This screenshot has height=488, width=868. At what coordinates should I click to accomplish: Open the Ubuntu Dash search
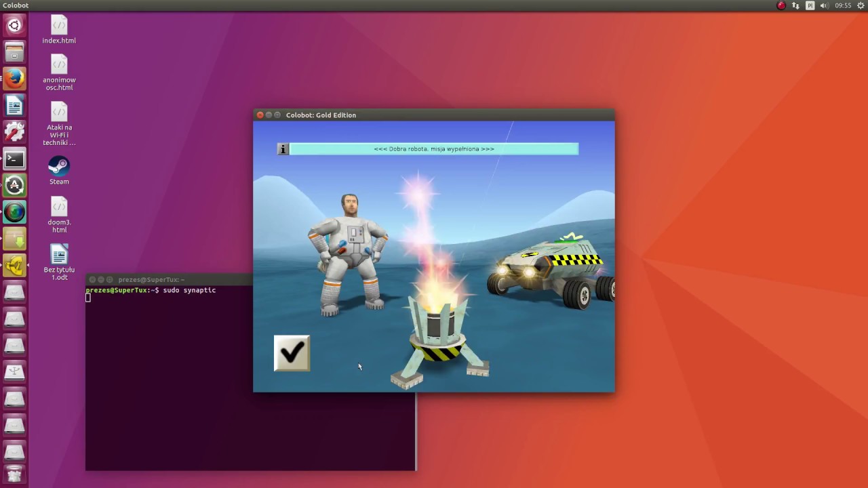[x=14, y=26]
